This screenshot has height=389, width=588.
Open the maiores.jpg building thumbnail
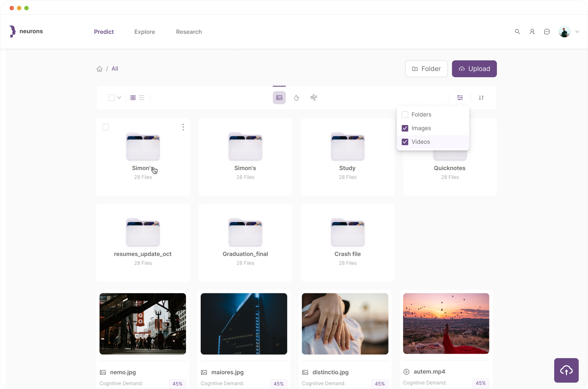pos(244,324)
